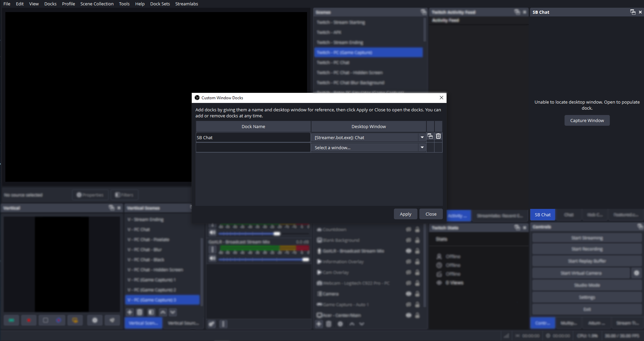644x341 pixels.
Task: Add a new vertical scene with plus
Action: coord(130,312)
